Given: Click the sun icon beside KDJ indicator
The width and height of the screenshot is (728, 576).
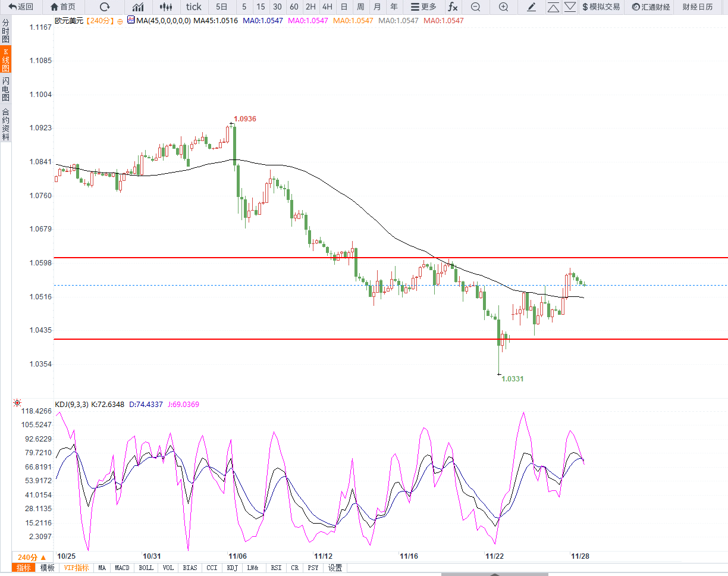Looking at the screenshot, I should tap(17, 403).
